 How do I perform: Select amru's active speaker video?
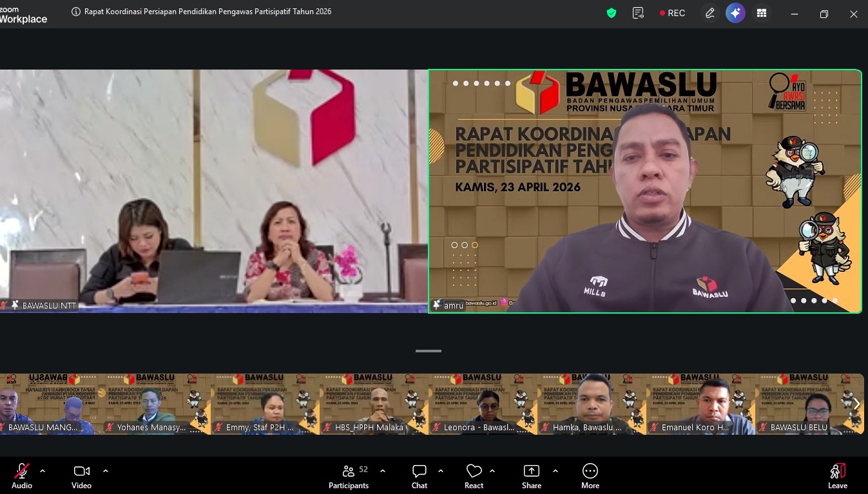(x=645, y=191)
